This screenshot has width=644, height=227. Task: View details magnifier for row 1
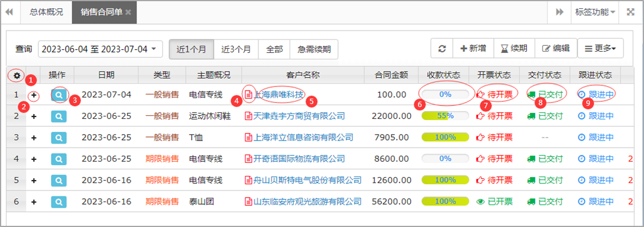(x=59, y=95)
